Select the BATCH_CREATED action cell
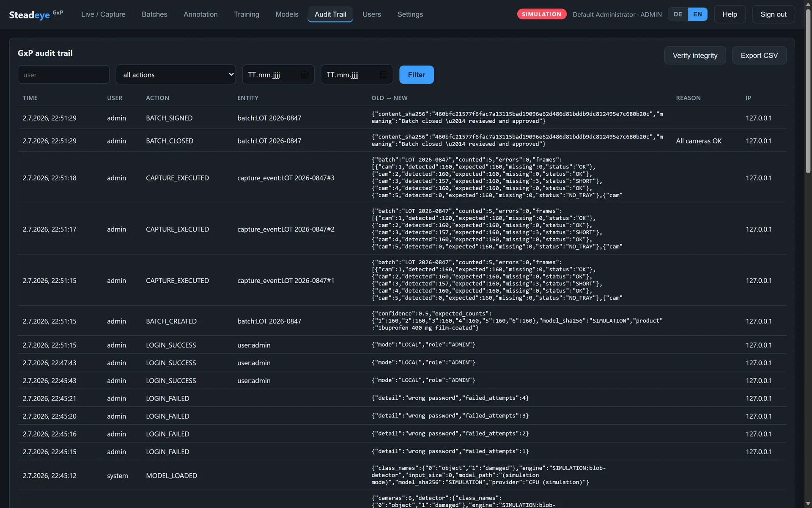The height and width of the screenshot is (508, 812). [x=171, y=321]
